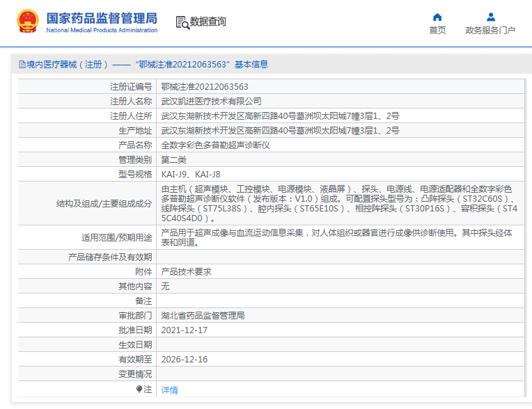Image resolution: width=532 pixels, height=409 pixels.
Task: Click approving department 湖北省药品监督管理局
Action: 203,316
